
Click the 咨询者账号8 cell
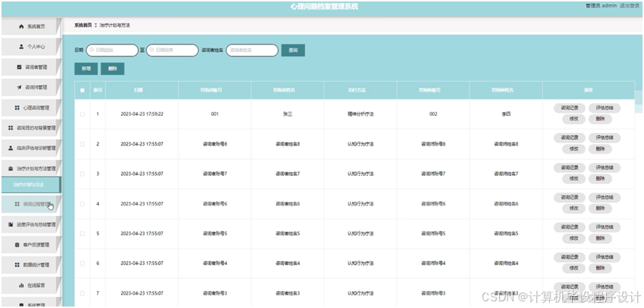click(x=215, y=144)
